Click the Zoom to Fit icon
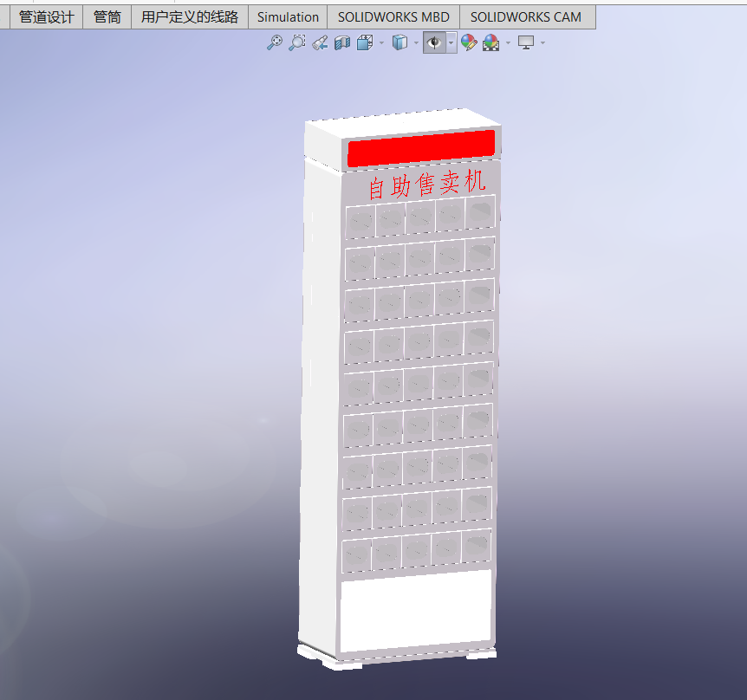The height and width of the screenshot is (700, 747). (x=274, y=42)
